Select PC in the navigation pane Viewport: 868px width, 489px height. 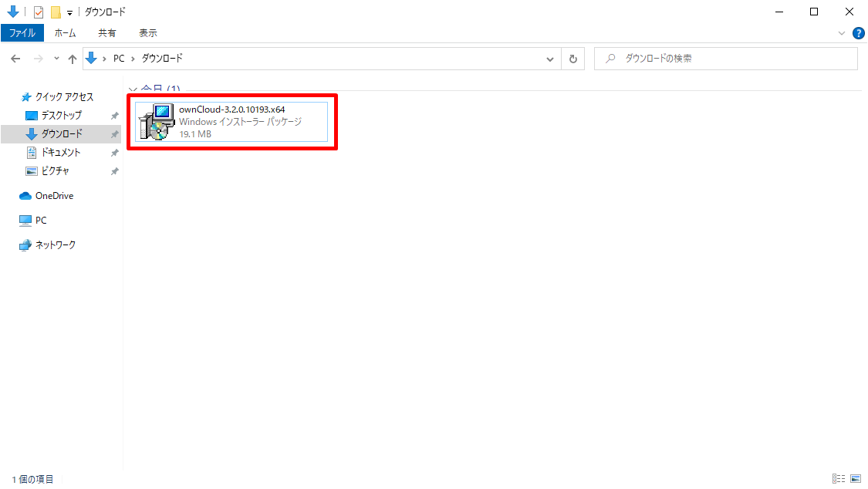tap(41, 220)
